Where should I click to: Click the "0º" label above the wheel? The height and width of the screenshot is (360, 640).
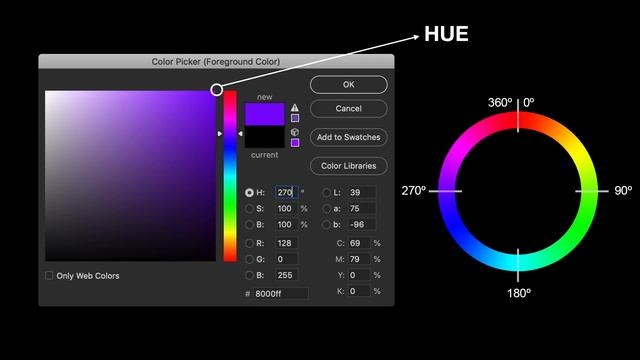(529, 102)
